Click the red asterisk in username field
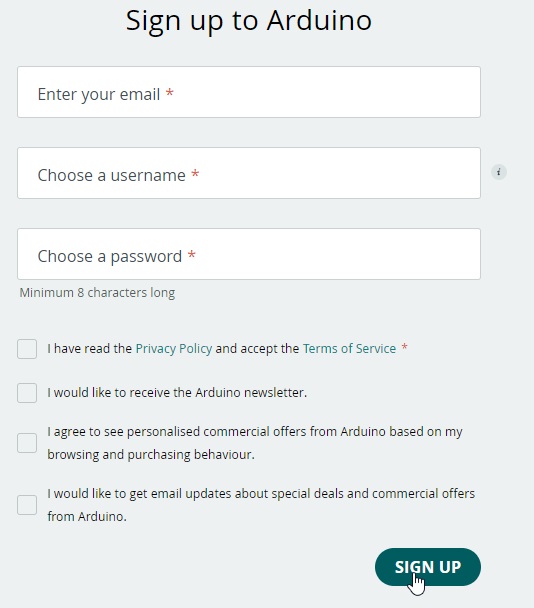 [x=195, y=174]
